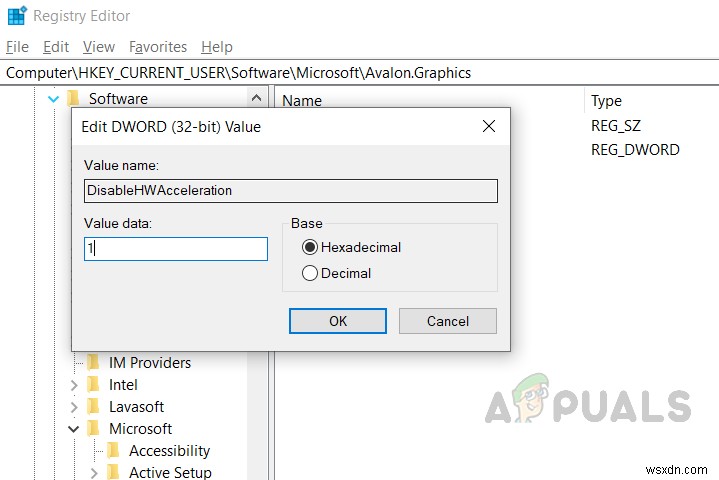Open the Help menu
This screenshot has width=719, height=480.
(x=217, y=47)
